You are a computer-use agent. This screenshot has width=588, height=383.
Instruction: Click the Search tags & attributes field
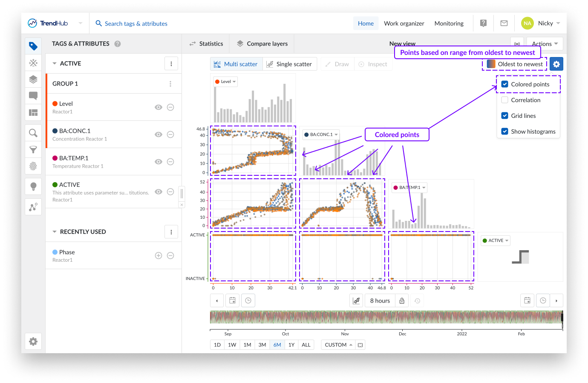coord(136,24)
